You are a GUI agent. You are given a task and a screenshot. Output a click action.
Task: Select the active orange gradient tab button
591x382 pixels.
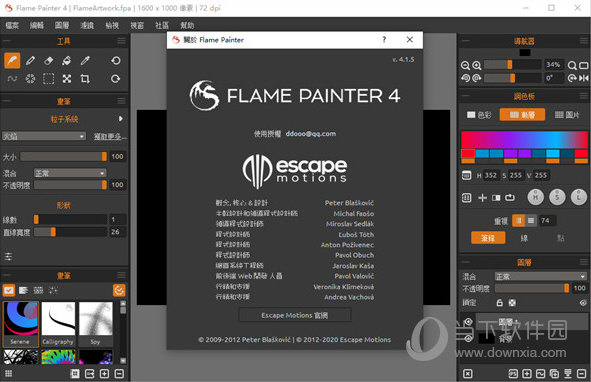(522, 115)
